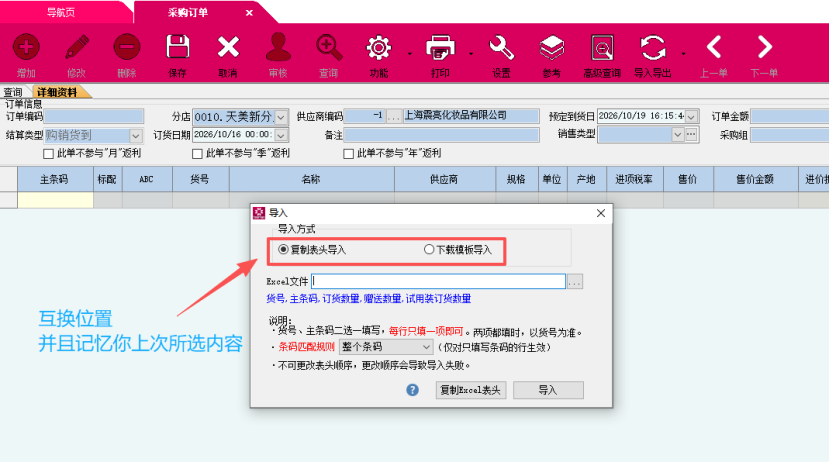Screen dimensions: 829x462
Task: Check 此单不参与"季"返利
Action: (197, 154)
